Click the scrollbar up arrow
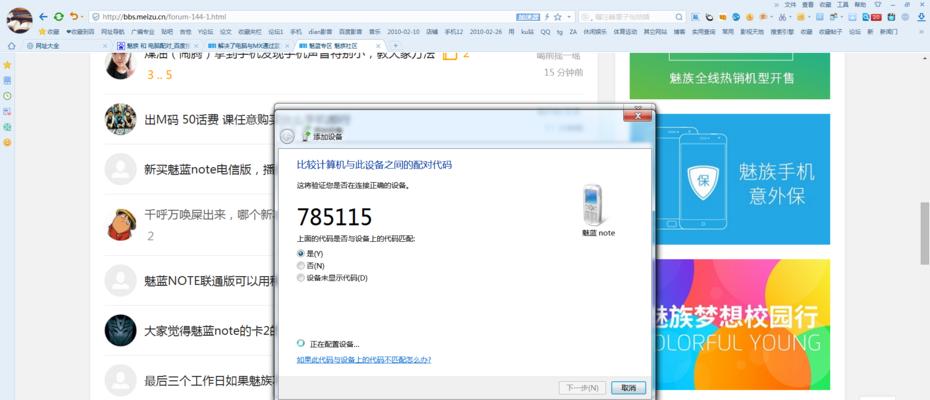This screenshot has width=930, height=400. 924,58
